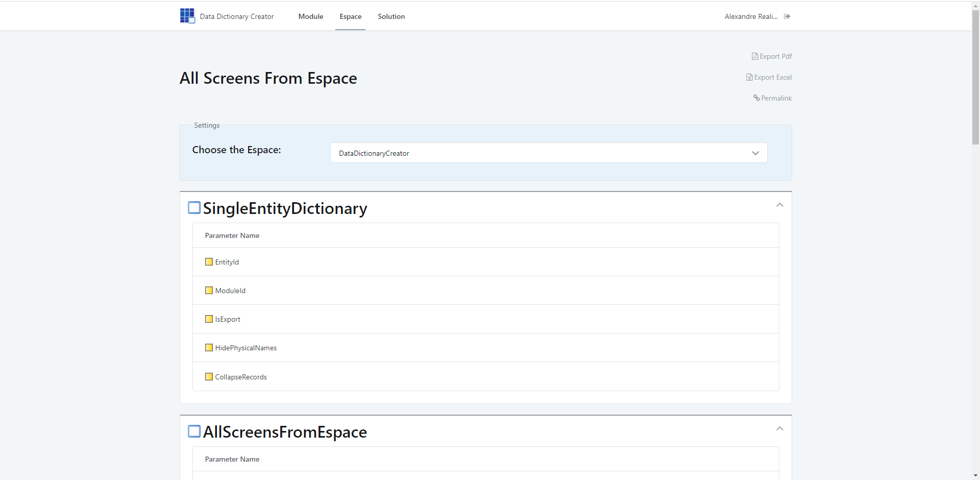Click the chain link icon before Permalink
Viewport: 980px width, 480px height.
pyautogui.click(x=757, y=98)
